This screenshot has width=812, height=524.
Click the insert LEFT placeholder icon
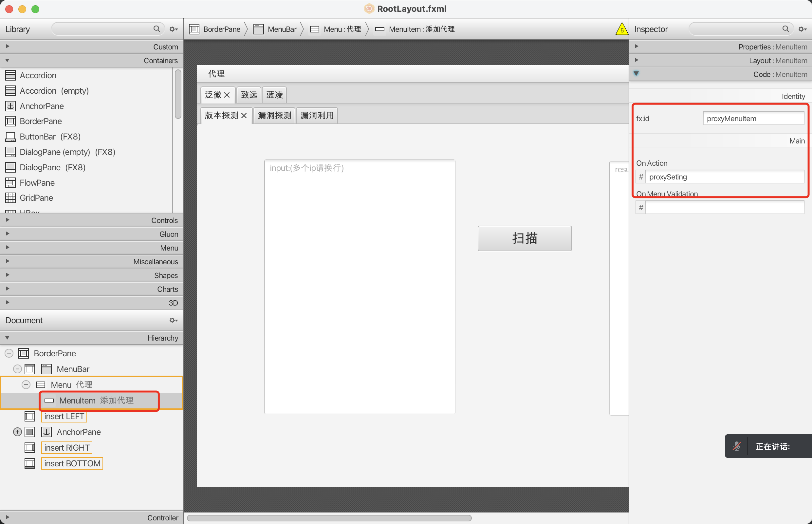coord(30,416)
